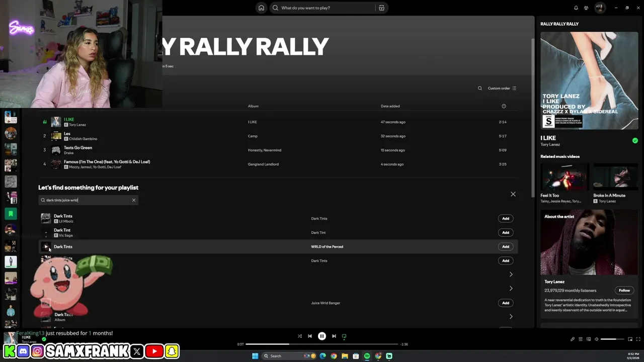Mute the volume speaker icon
Viewport: 644px width, 362px height.
[597, 339]
